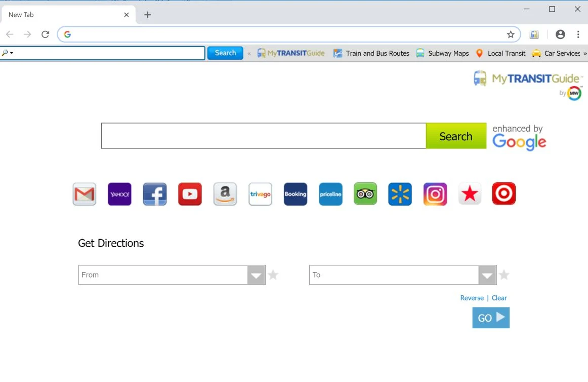Image resolution: width=588 pixels, height=382 pixels.
Task: Open the Instagram shortcut icon
Action: 435,194
